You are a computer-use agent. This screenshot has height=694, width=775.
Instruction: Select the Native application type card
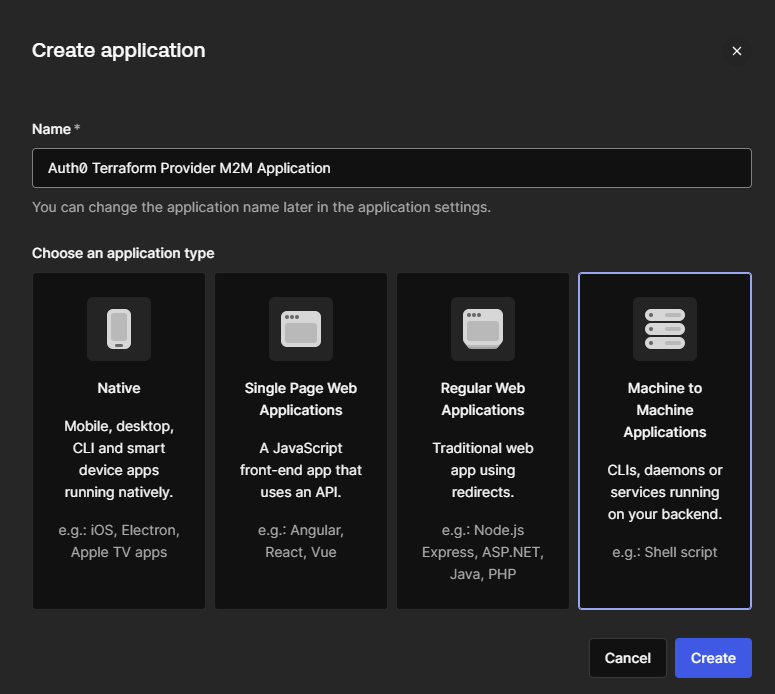coord(119,441)
